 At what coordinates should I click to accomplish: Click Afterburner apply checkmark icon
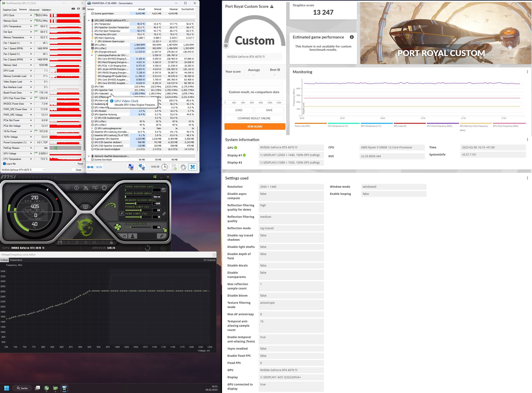(163, 248)
